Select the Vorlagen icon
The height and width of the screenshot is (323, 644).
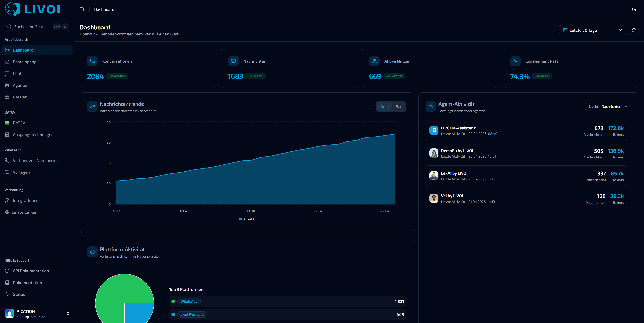point(7,172)
